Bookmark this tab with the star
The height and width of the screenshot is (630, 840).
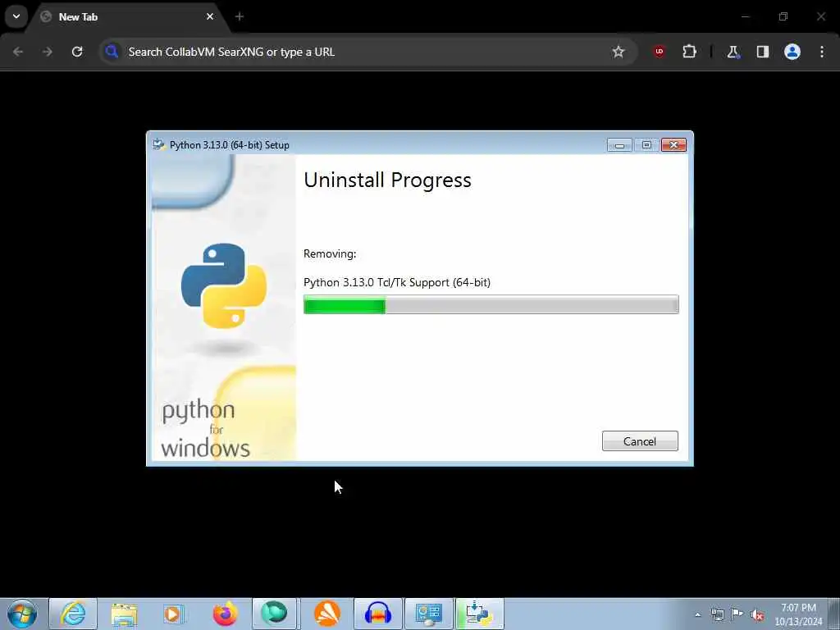(x=619, y=52)
